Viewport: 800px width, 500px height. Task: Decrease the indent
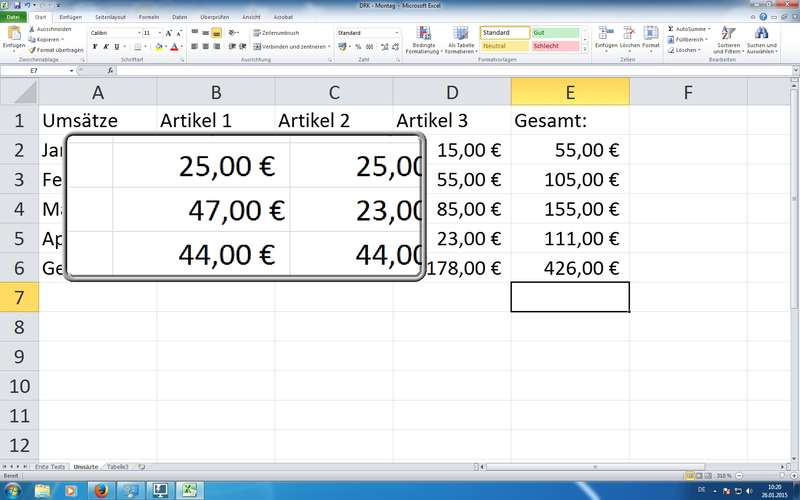click(232, 46)
